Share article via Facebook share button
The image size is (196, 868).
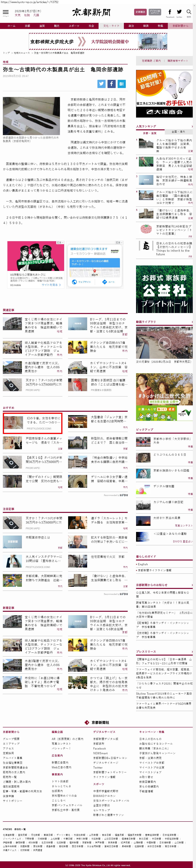click(x=112, y=84)
